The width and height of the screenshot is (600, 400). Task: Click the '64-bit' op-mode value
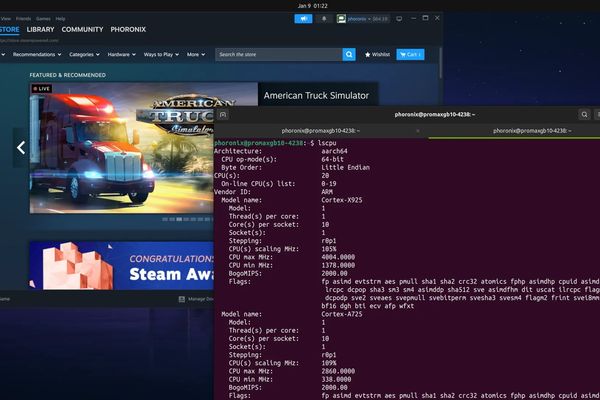(x=333, y=160)
